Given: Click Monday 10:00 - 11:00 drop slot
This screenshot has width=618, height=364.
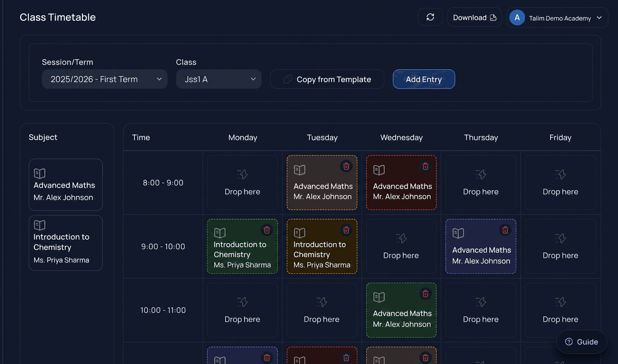Looking at the screenshot, I should [242, 310].
